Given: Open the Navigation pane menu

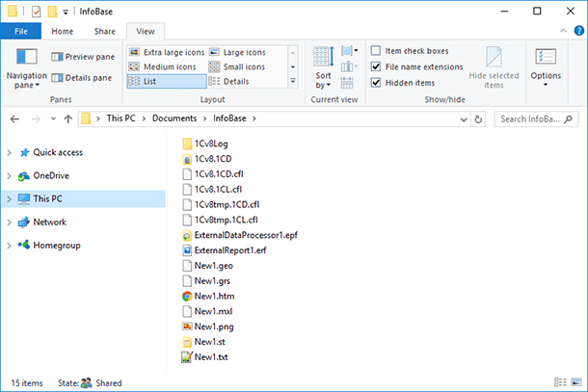Looking at the screenshot, I should (27, 68).
